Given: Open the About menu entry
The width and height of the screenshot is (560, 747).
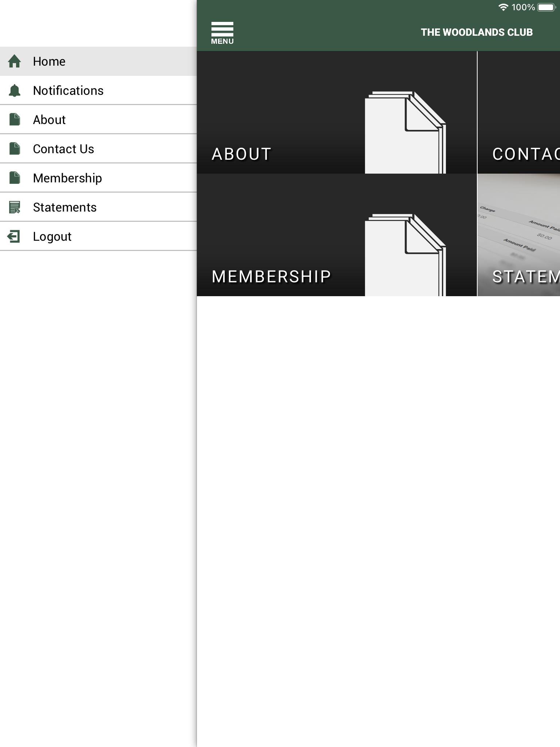Looking at the screenshot, I should click(x=98, y=120).
